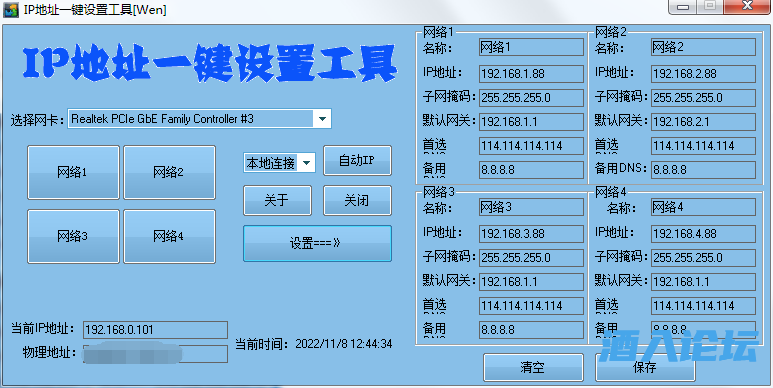Image resolution: width=773 pixels, height=388 pixels.
Task: Focus 网络4 名称 field
Action: click(x=703, y=207)
